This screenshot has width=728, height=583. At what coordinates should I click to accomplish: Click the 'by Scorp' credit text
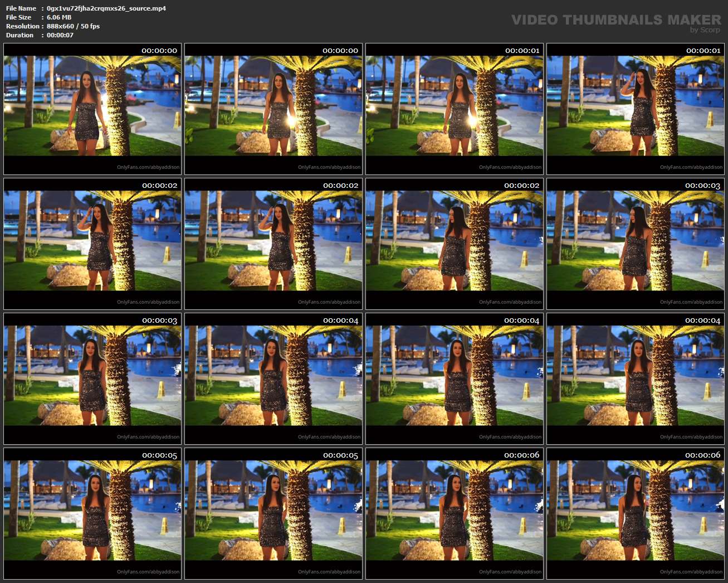coord(705,30)
